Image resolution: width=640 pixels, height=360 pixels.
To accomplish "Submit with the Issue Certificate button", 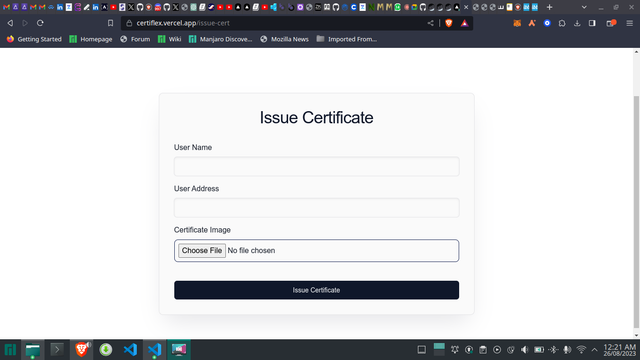I will [x=316, y=290].
